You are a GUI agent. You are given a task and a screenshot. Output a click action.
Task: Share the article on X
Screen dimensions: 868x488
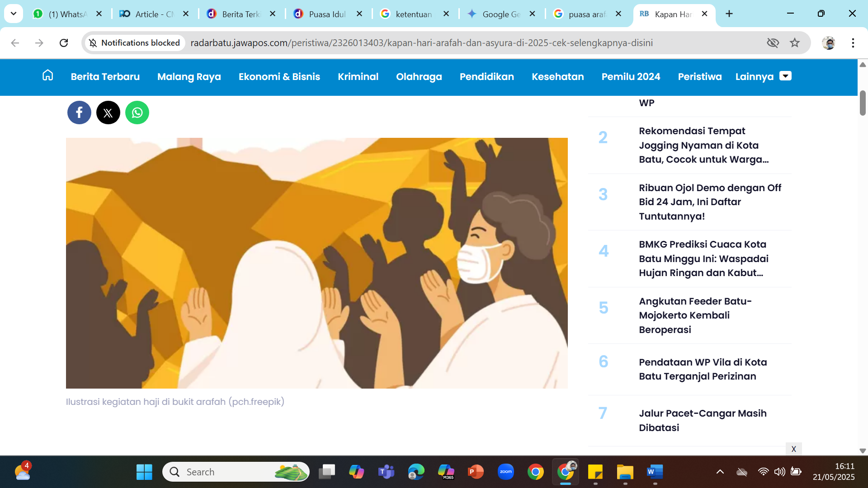[108, 112]
